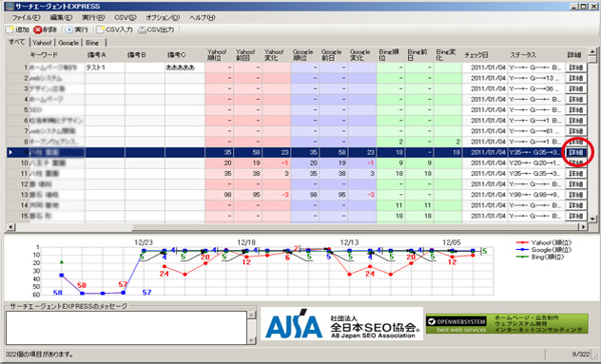Switch to the Yahoo! tab
601x364 pixels.
click(42, 43)
